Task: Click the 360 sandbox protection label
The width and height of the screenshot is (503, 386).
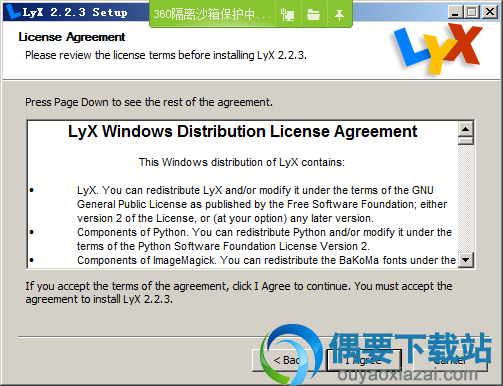Action: pyautogui.click(x=212, y=14)
